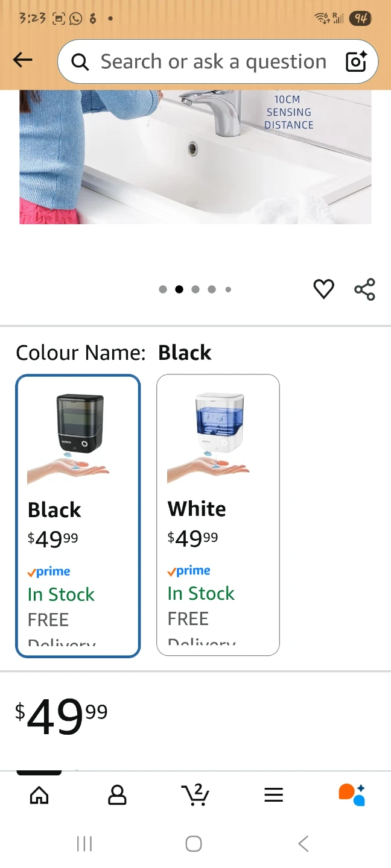Jump to third image carousel dot
Viewport: 391px width, 868px height.
pyautogui.click(x=195, y=289)
